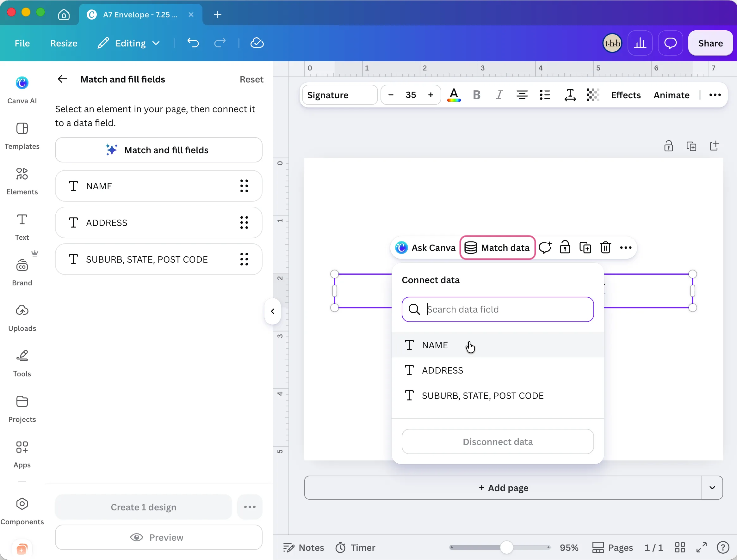Click the cloud save status icon

(x=257, y=43)
